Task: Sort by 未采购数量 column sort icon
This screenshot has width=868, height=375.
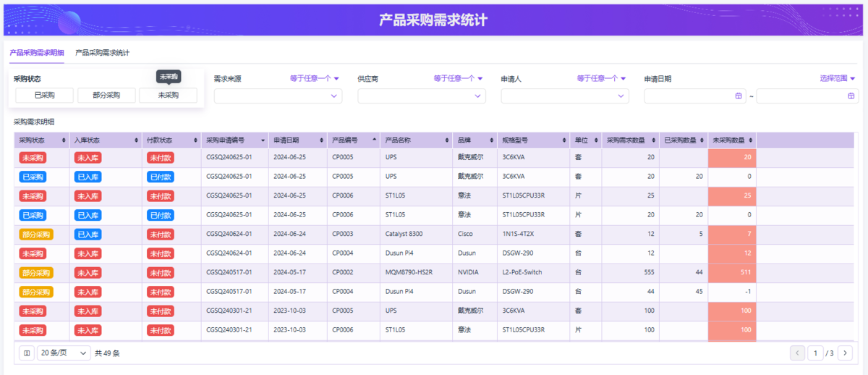Action: (x=750, y=140)
